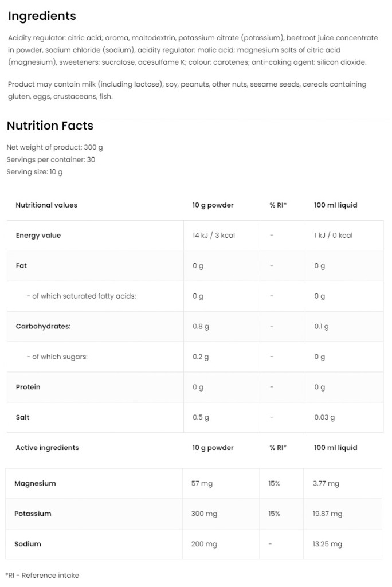Image resolution: width=392 pixels, height=587 pixels.
Task: Click the Potassium 300 mg value
Action: 204,514
